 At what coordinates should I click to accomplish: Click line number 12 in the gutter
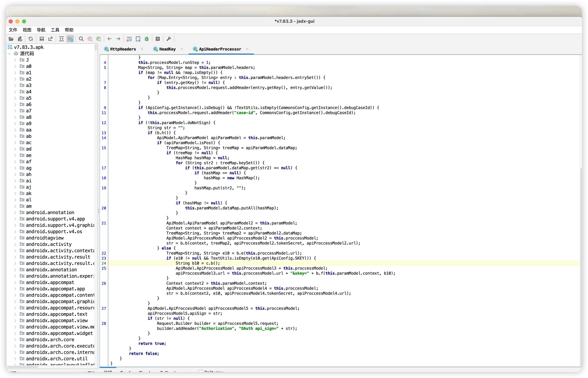point(104,123)
